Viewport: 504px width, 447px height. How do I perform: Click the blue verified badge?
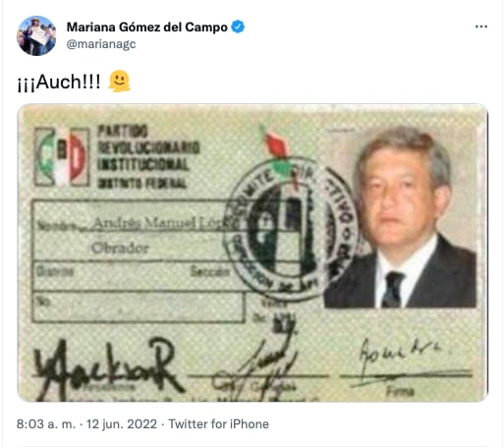coord(238,27)
